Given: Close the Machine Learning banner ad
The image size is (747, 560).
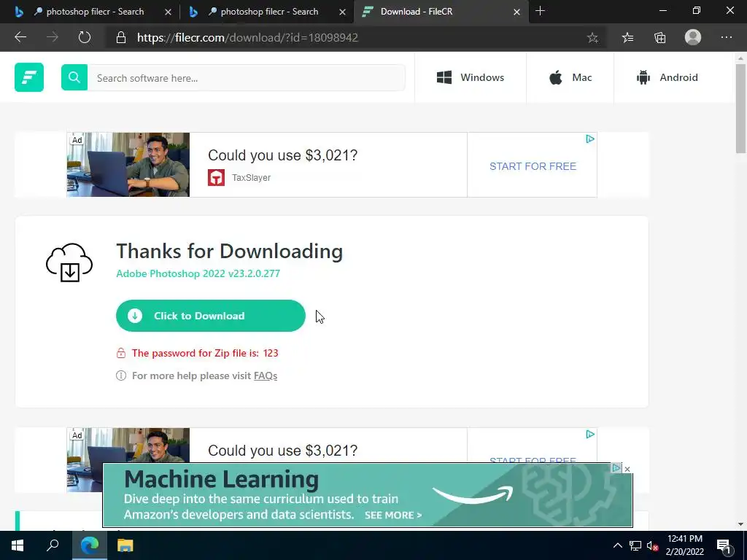Looking at the screenshot, I should [627, 469].
